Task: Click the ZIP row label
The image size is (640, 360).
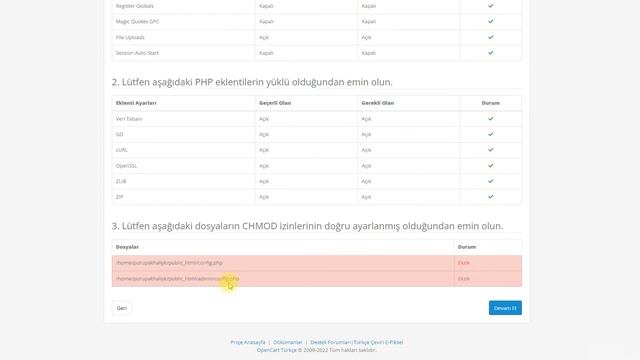Action: tap(119, 197)
